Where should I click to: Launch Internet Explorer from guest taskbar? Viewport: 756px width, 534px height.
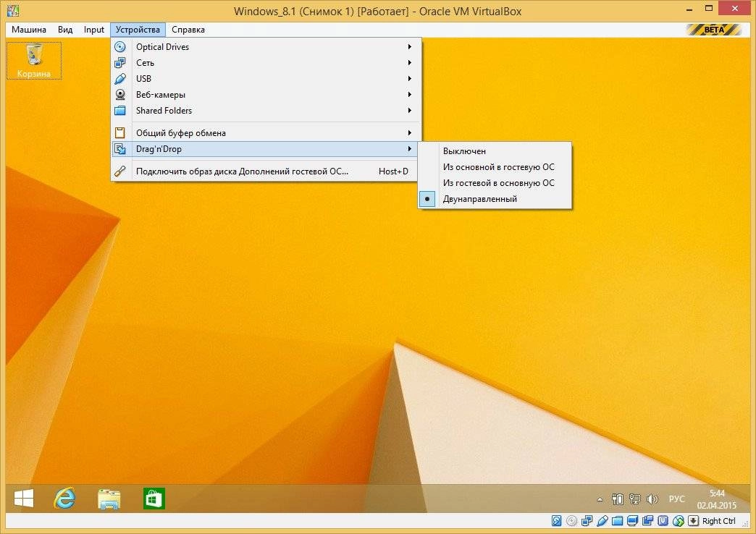64,499
